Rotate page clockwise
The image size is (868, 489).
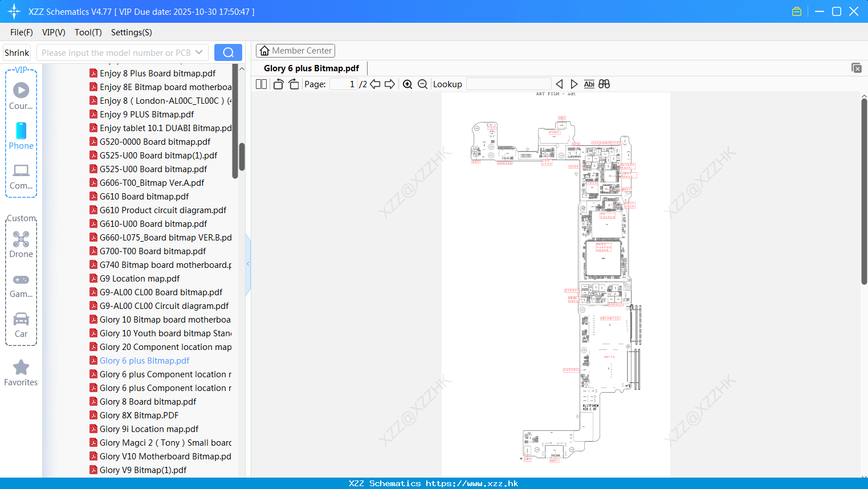(294, 84)
